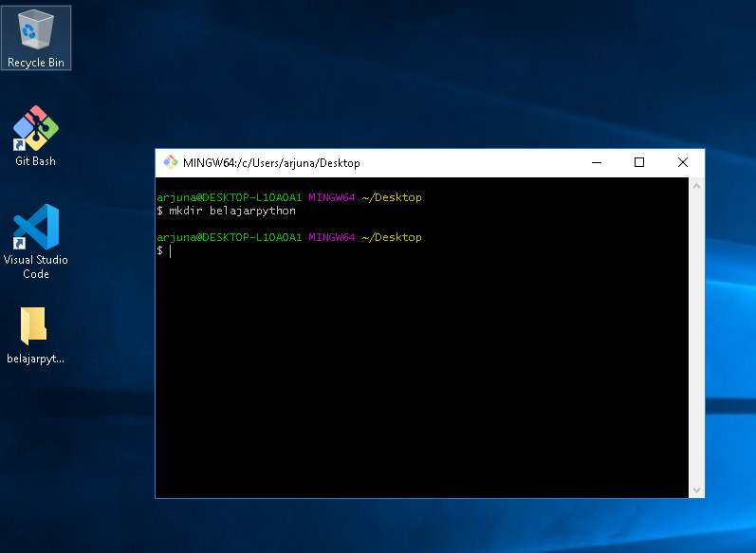756x553 pixels.
Task: Maximize the MINGW64 terminal window
Action: pyautogui.click(x=639, y=162)
